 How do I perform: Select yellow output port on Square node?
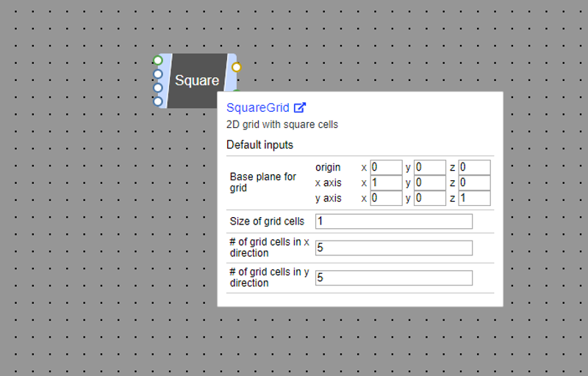236,67
